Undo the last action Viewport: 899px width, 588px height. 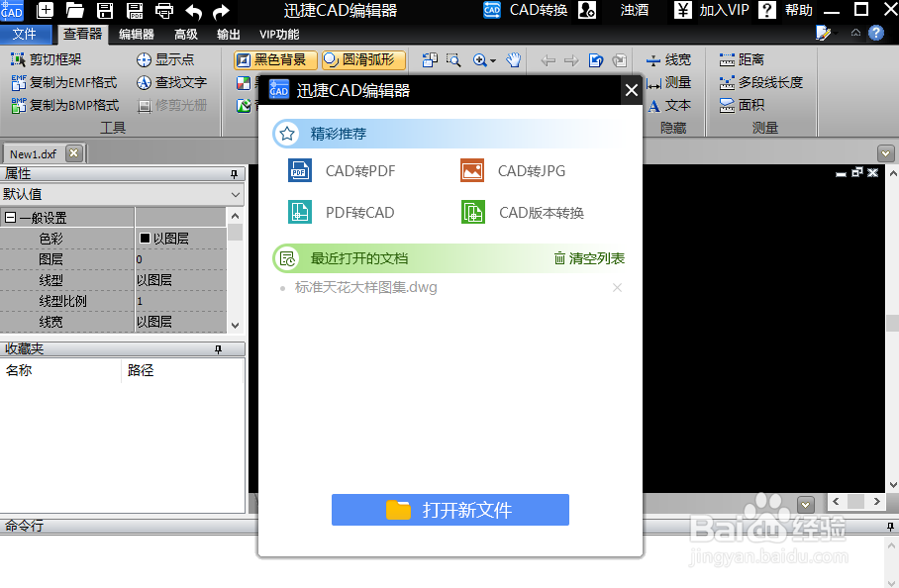194,11
